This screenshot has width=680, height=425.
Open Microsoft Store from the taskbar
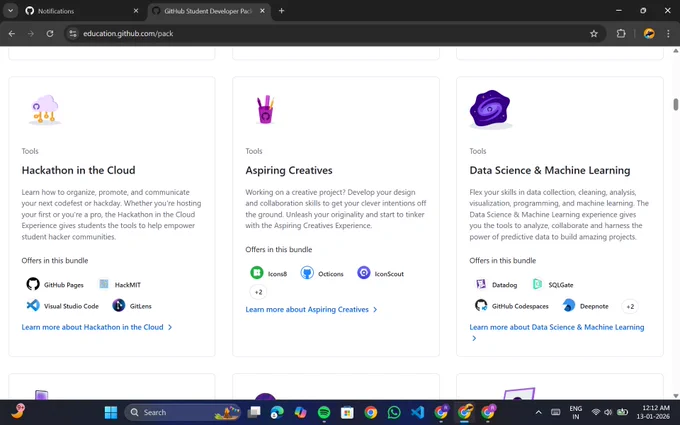coord(347,412)
